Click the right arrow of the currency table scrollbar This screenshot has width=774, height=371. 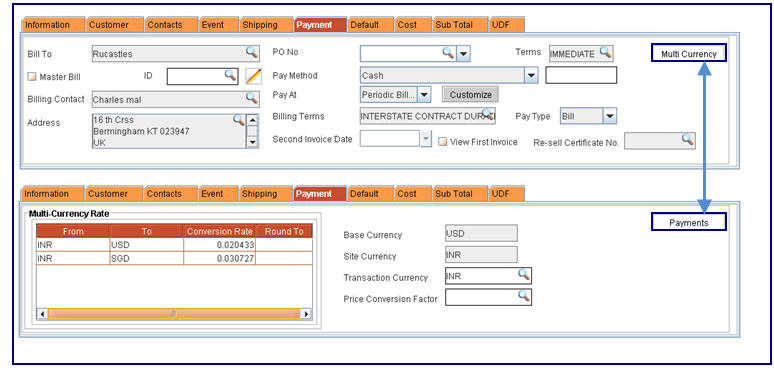(306, 314)
